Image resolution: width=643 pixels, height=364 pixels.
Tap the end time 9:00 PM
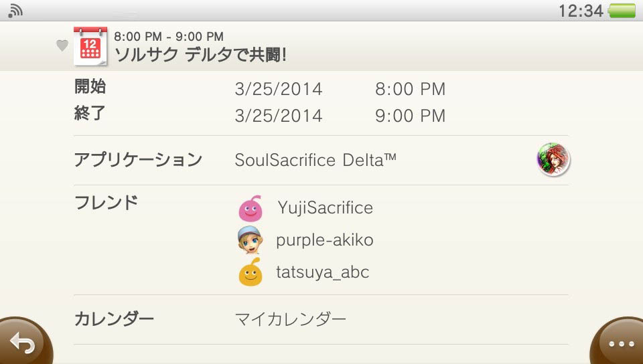[x=410, y=115]
